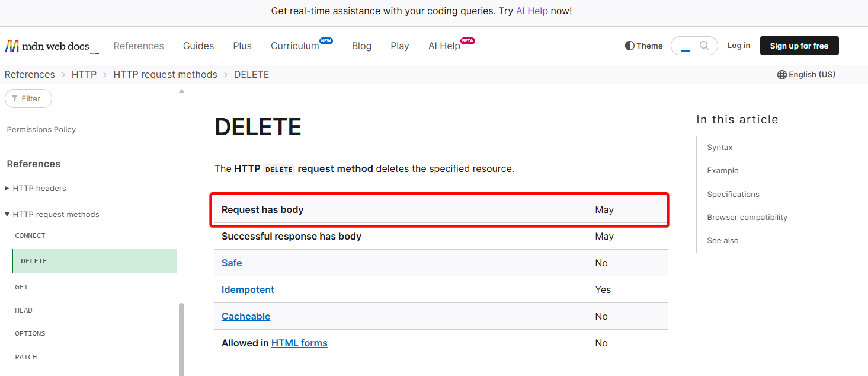Toggle the site Theme
The width and height of the screenshot is (868, 376).
click(x=643, y=46)
